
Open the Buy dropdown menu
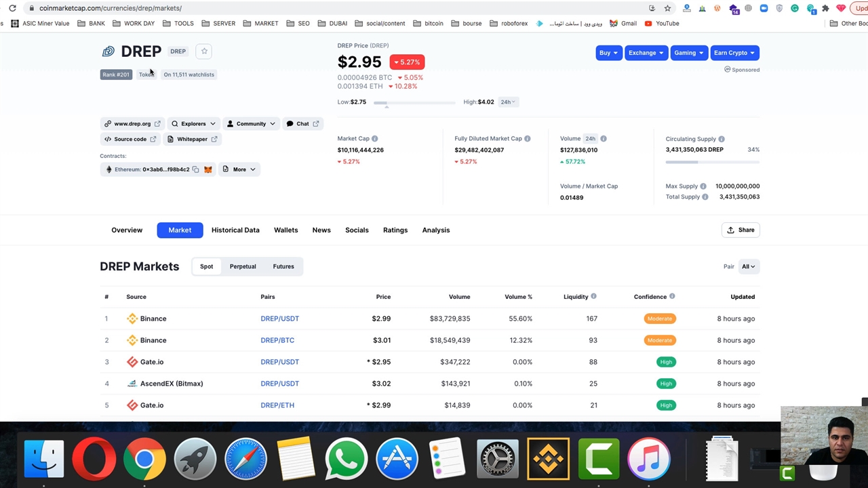pyautogui.click(x=608, y=53)
